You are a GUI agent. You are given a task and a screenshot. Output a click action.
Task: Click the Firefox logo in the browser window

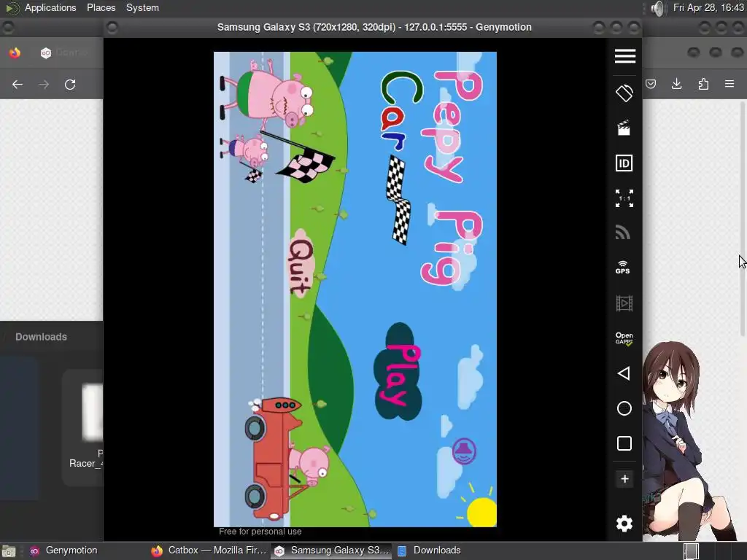click(15, 52)
